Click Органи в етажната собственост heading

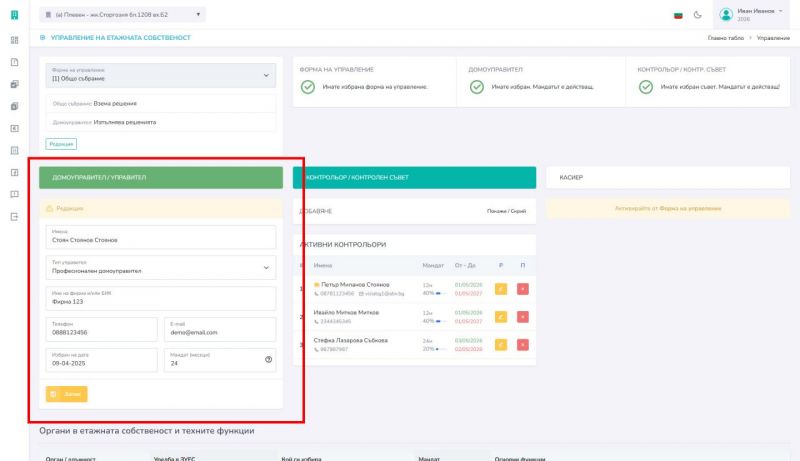coord(146,431)
